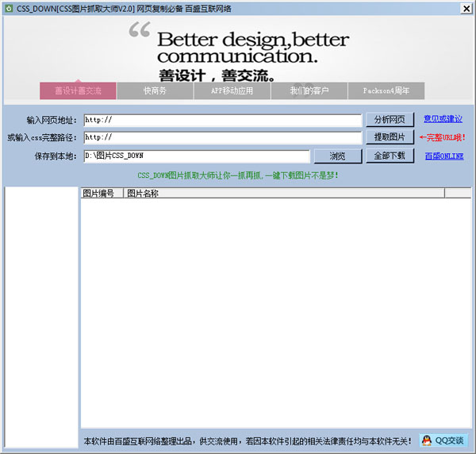476x454 pixels.
Task: Focus the 保存到本地 path field
Action: 197,156
